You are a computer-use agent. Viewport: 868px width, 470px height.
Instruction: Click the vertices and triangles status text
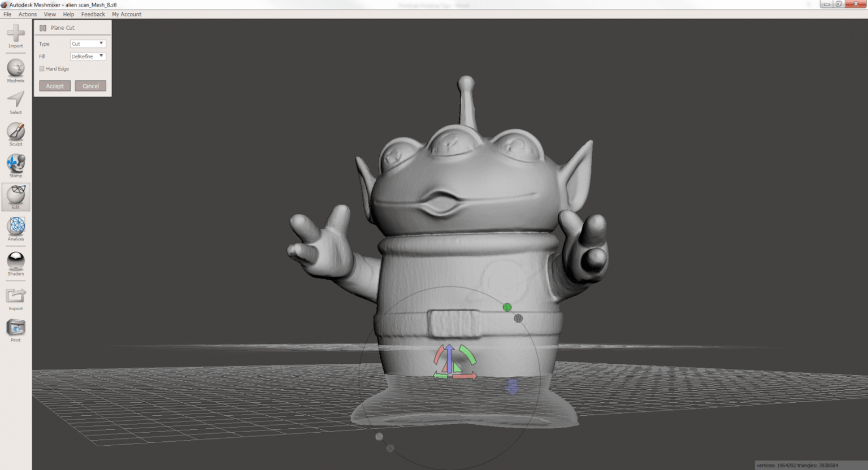pos(797,465)
